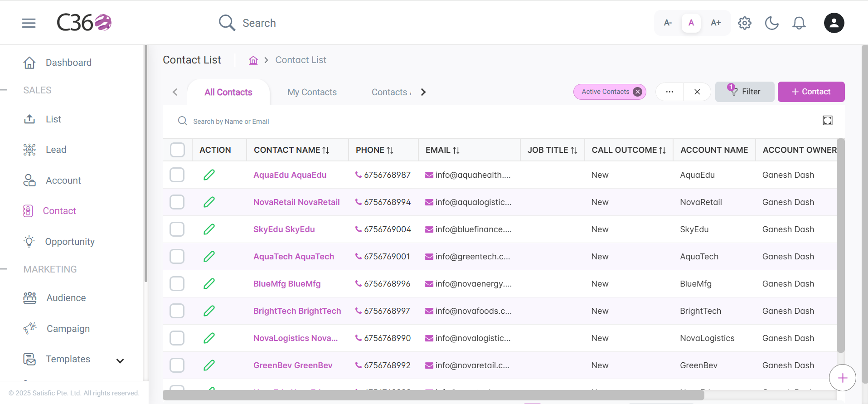Screen dimensions: 868x404
Task: Check the NovaRetail row checkbox
Action: (177, 202)
